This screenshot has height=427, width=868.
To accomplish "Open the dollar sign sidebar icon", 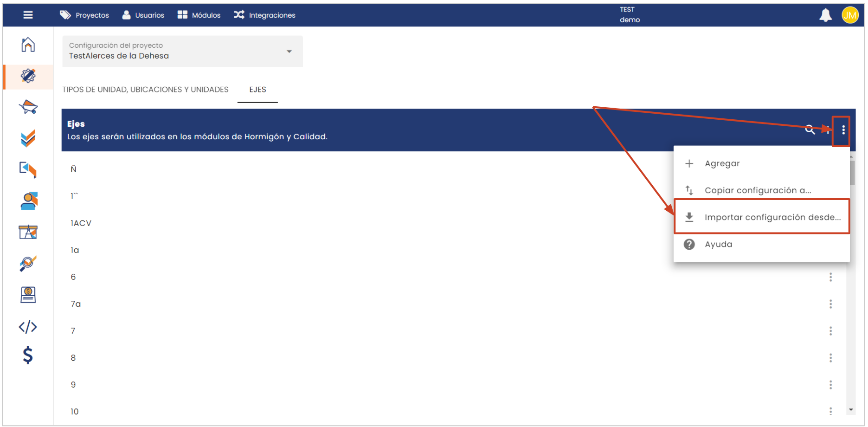I will [28, 355].
